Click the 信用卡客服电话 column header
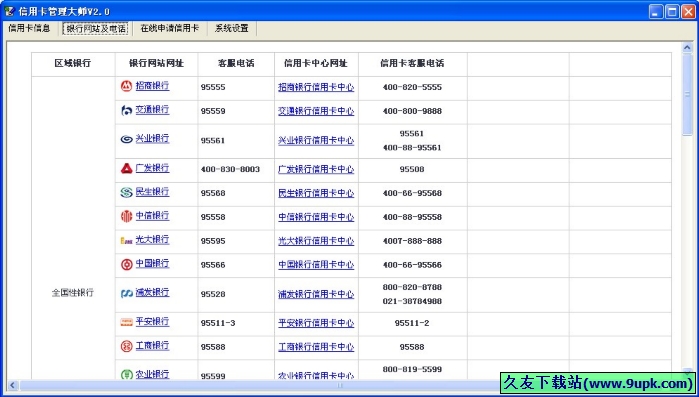 (x=412, y=64)
